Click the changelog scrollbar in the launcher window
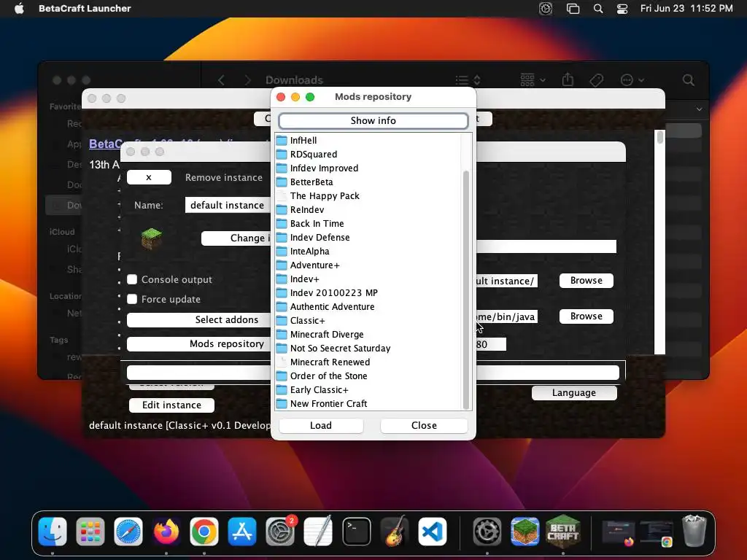This screenshot has width=747, height=560. [x=659, y=137]
